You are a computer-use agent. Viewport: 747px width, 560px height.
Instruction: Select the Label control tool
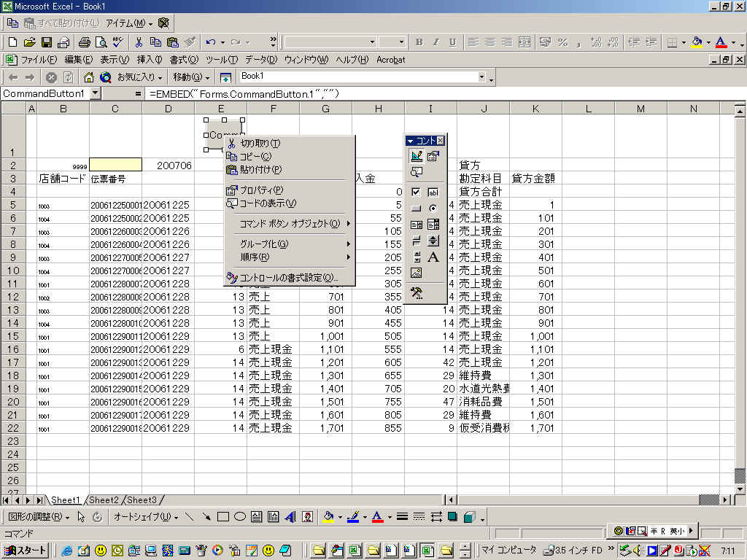[x=433, y=257]
